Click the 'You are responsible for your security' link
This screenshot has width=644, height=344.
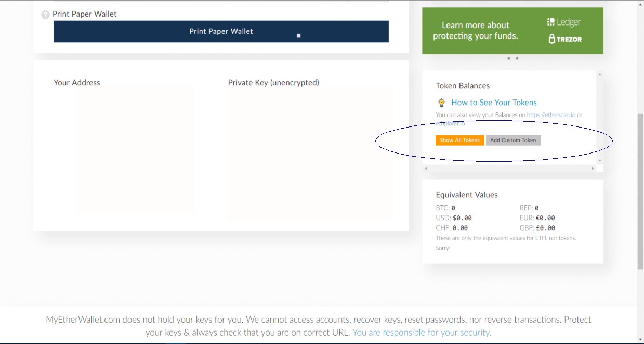click(x=422, y=332)
